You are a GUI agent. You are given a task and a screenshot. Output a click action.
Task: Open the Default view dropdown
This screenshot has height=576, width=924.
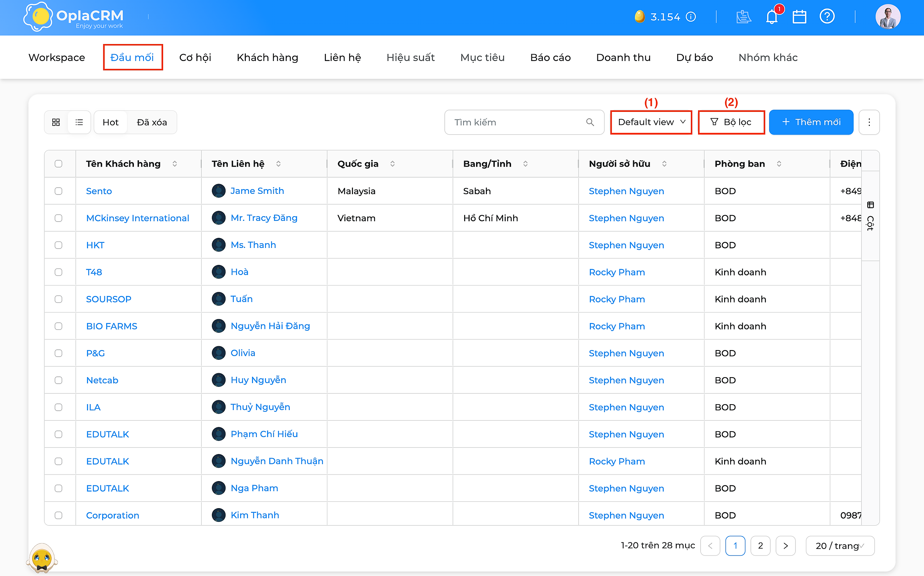[x=651, y=122]
